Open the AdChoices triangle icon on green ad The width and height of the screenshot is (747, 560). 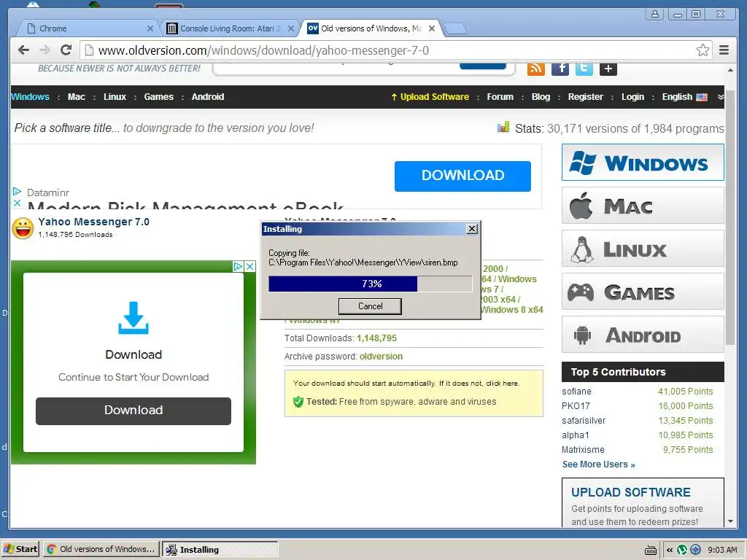click(x=239, y=266)
